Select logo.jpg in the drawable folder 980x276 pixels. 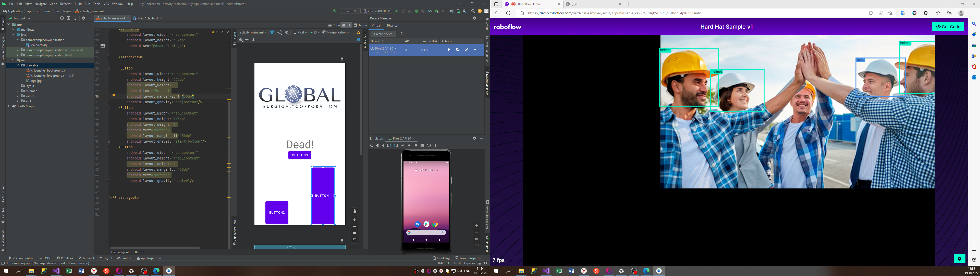(33, 81)
